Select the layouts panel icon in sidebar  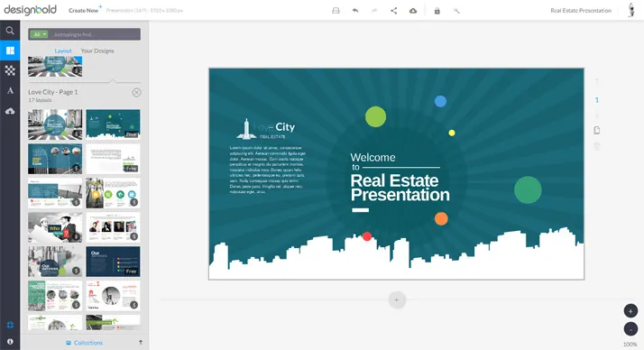point(10,51)
